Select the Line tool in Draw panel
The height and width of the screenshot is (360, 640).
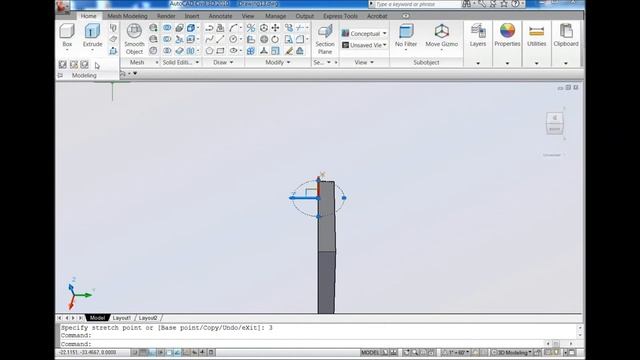pos(220,39)
